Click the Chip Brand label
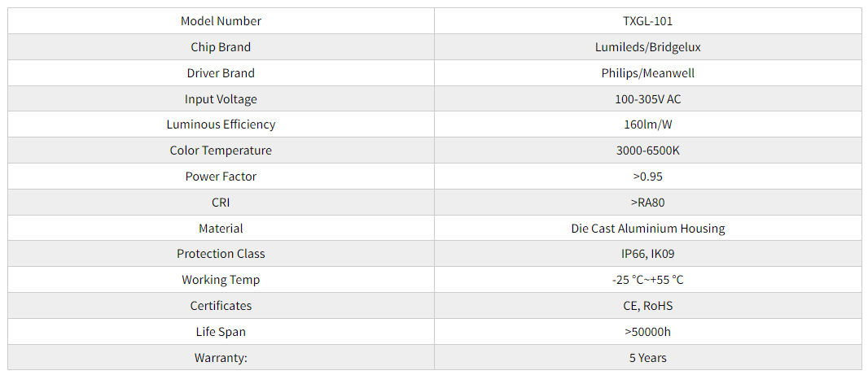The height and width of the screenshot is (375, 868). (221, 47)
